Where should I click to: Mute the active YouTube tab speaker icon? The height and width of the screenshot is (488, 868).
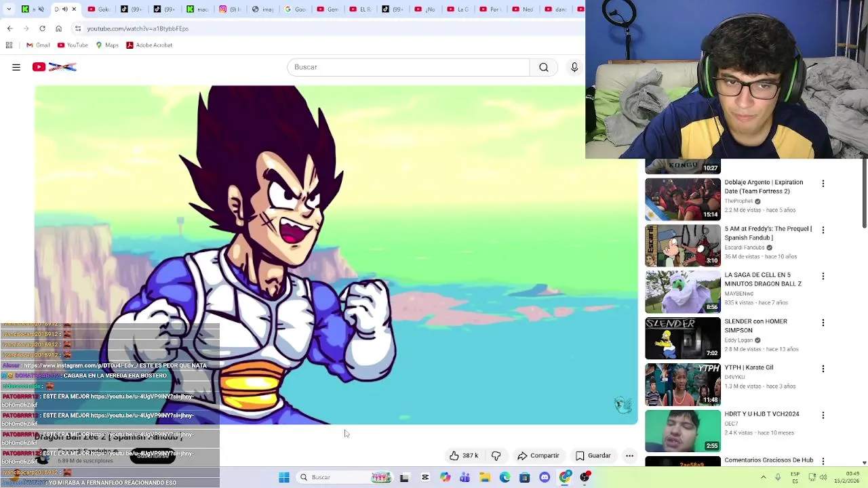click(x=65, y=9)
